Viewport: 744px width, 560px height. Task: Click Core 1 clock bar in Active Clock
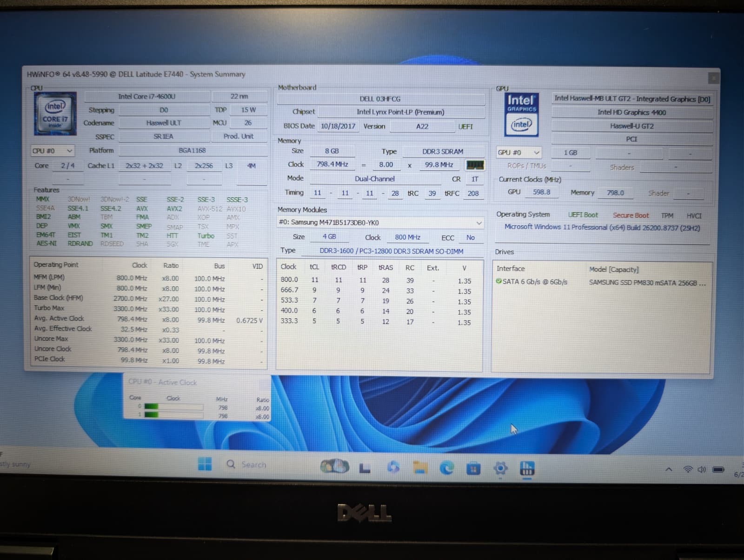pyautogui.click(x=173, y=415)
